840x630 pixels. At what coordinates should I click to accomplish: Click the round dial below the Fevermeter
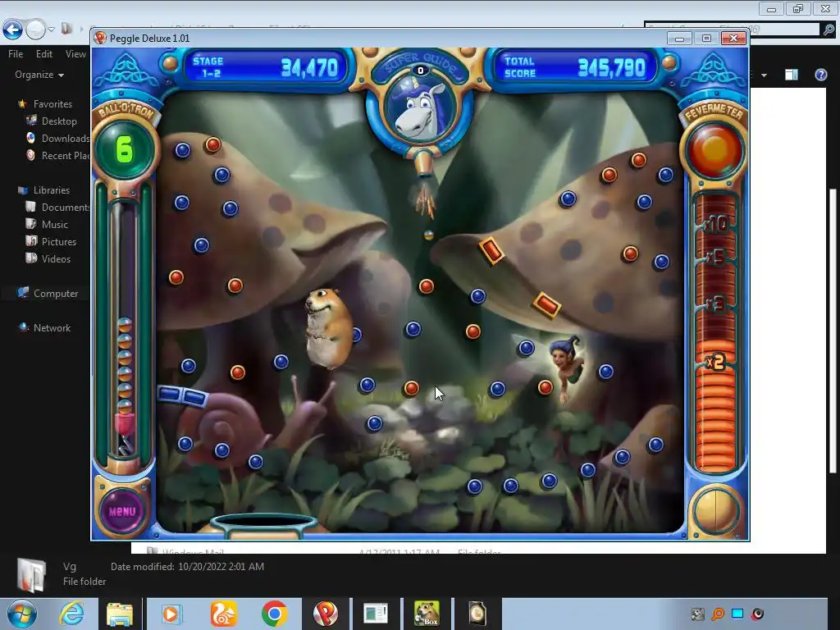coord(715,510)
